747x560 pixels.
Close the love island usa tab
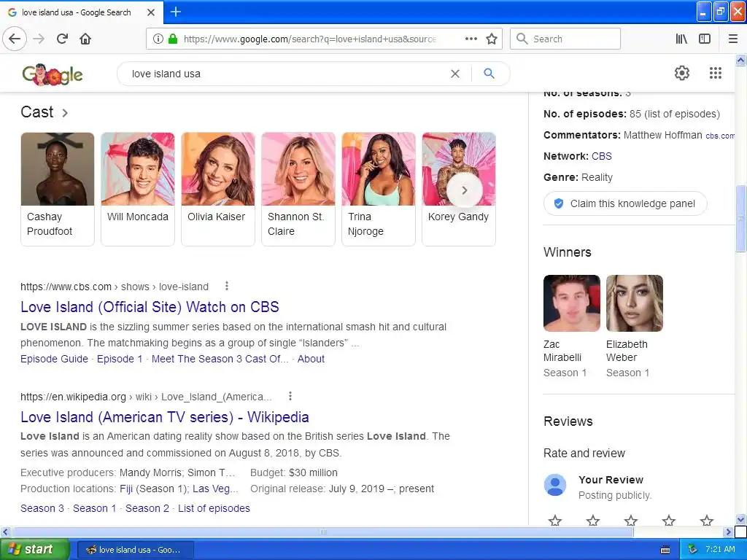point(150,12)
